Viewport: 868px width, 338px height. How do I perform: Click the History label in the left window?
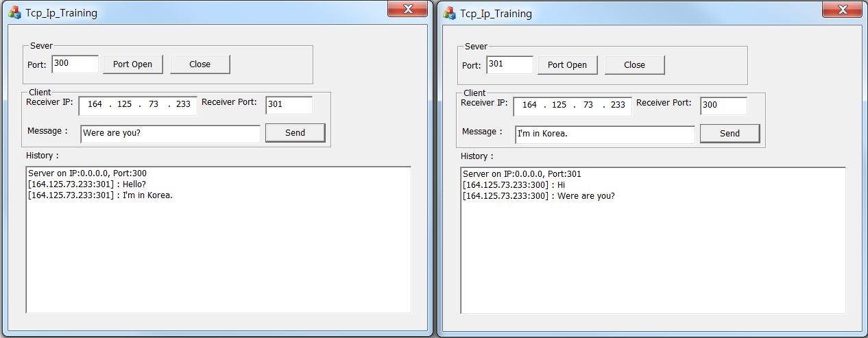43,156
